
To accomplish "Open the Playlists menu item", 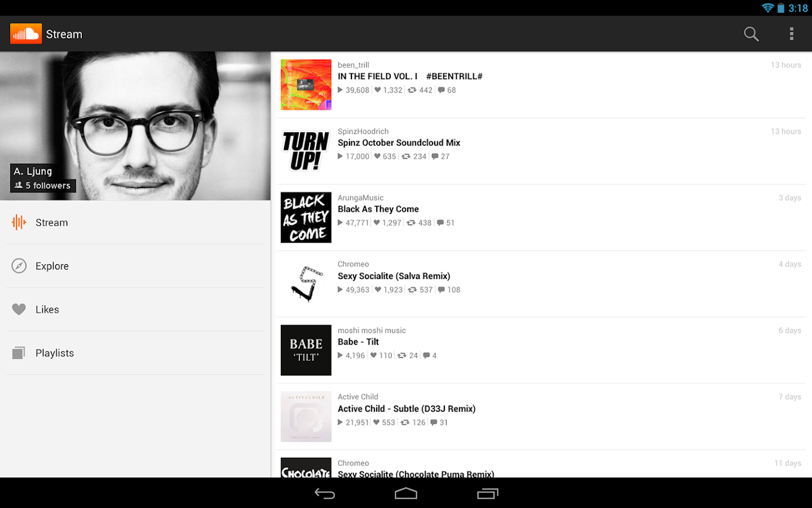I will tap(135, 353).
